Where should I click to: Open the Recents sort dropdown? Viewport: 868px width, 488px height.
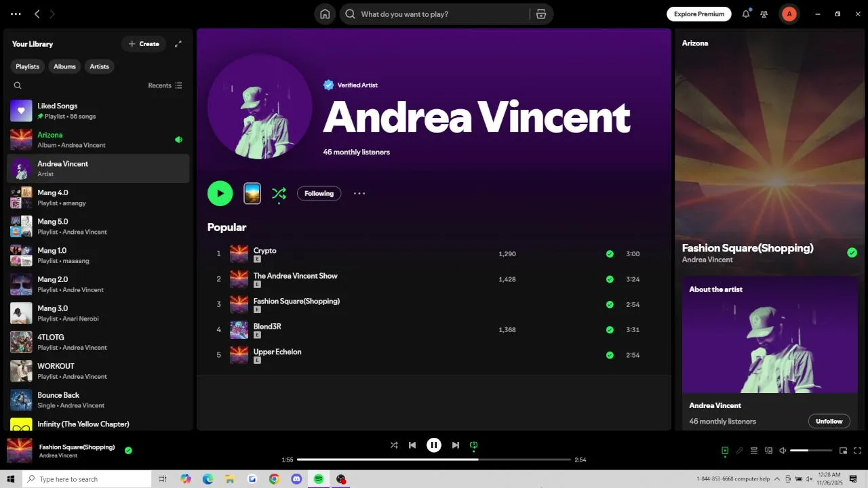click(x=165, y=85)
